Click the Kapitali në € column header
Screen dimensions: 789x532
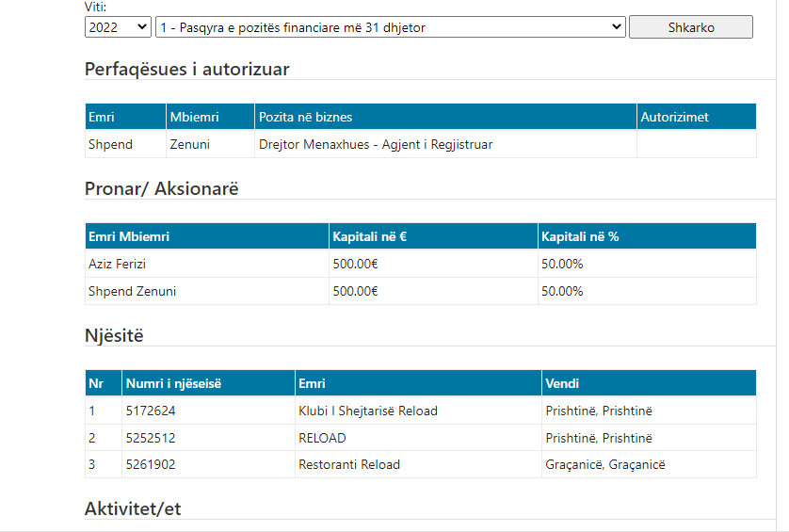(433, 236)
